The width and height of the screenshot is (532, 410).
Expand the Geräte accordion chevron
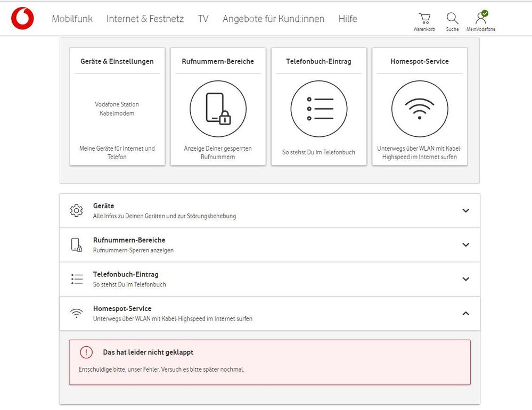[466, 211]
